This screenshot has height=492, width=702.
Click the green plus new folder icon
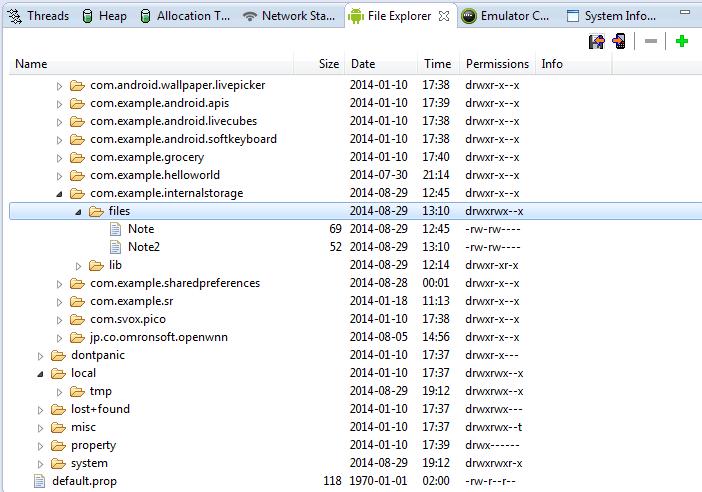[x=682, y=42]
